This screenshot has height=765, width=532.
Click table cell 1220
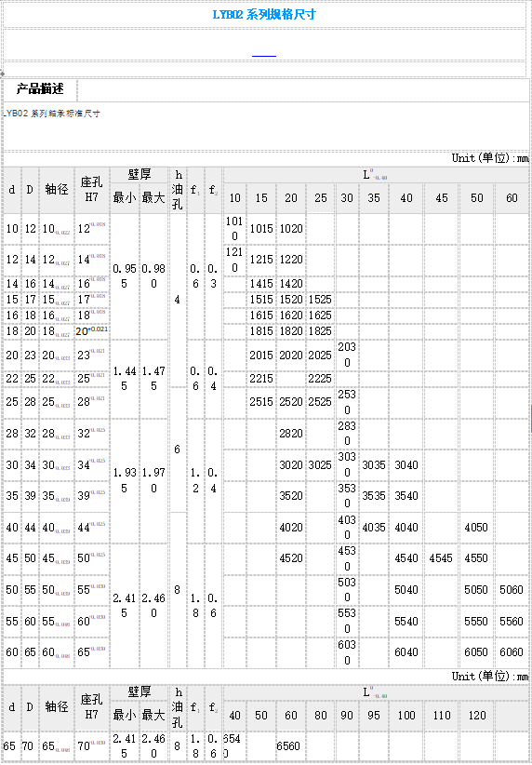(290, 259)
